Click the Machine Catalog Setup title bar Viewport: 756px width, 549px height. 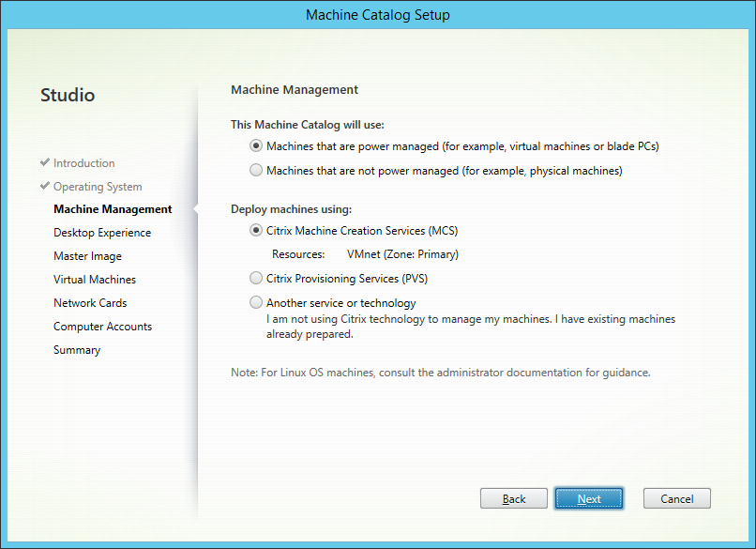(x=378, y=15)
